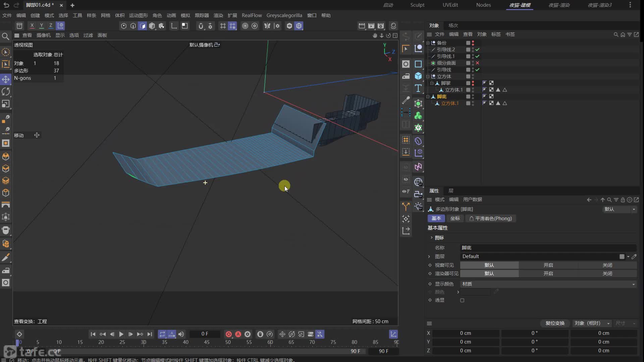The height and width of the screenshot is (362, 644).
Task: Click the 复位变换 button
Action: [555, 323]
